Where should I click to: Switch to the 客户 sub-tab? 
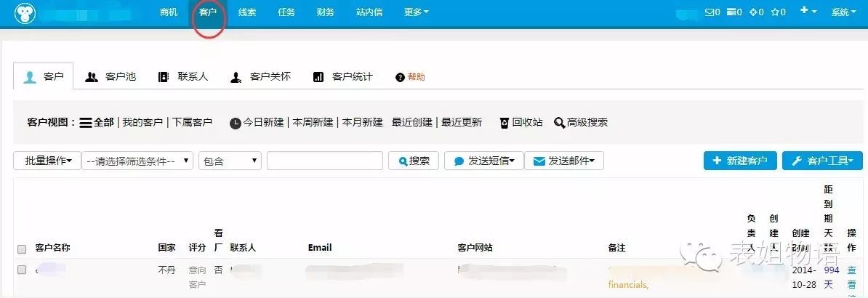(43, 77)
